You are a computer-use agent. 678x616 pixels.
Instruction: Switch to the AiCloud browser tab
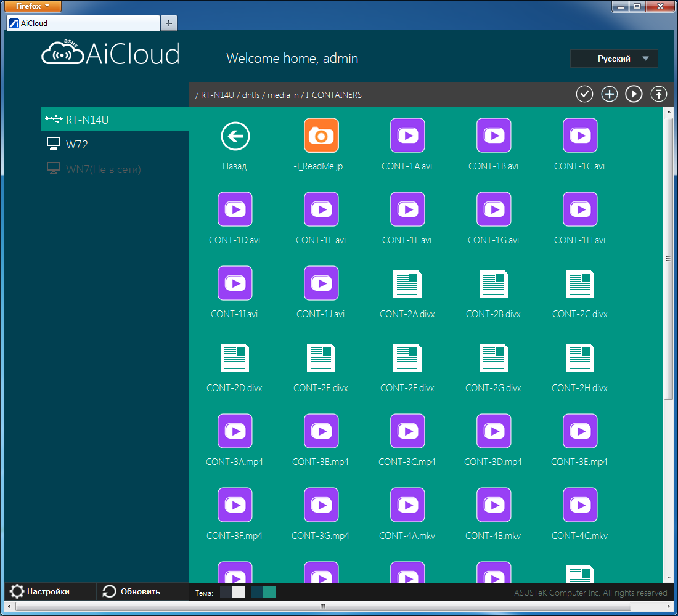click(x=83, y=23)
